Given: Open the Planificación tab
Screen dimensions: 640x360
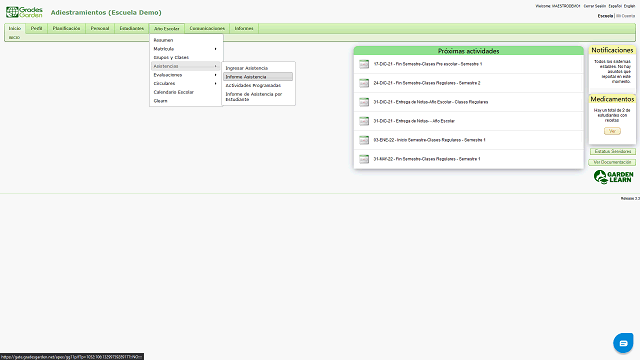Looking at the screenshot, I should (x=66, y=29).
